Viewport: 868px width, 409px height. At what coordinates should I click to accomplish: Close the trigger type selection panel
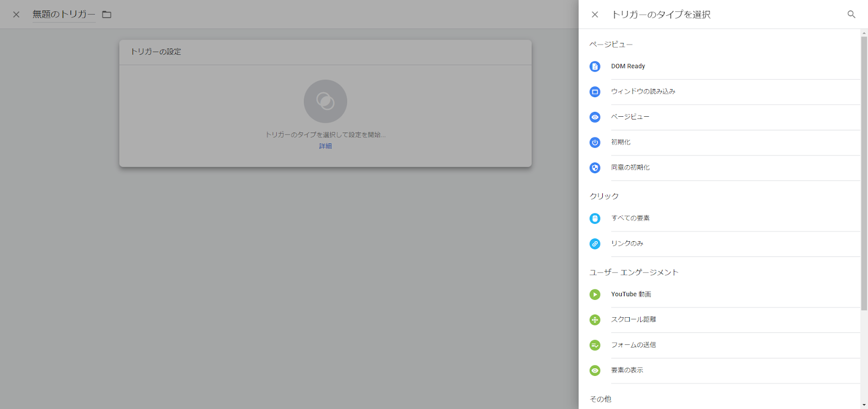[595, 15]
